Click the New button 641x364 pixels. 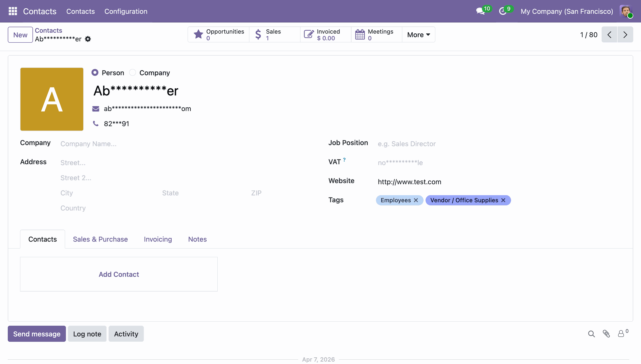pyautogui.click(x=20, y=35)
